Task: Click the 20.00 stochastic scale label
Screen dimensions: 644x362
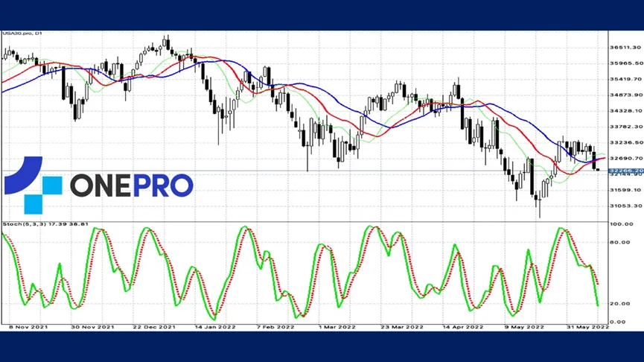Action: click(x=619, y=304)
